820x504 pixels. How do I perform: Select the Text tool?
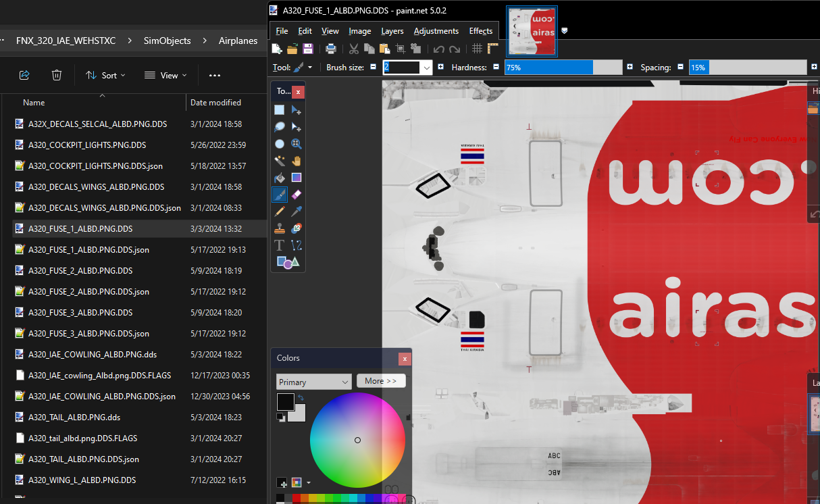tap(280, 245)
